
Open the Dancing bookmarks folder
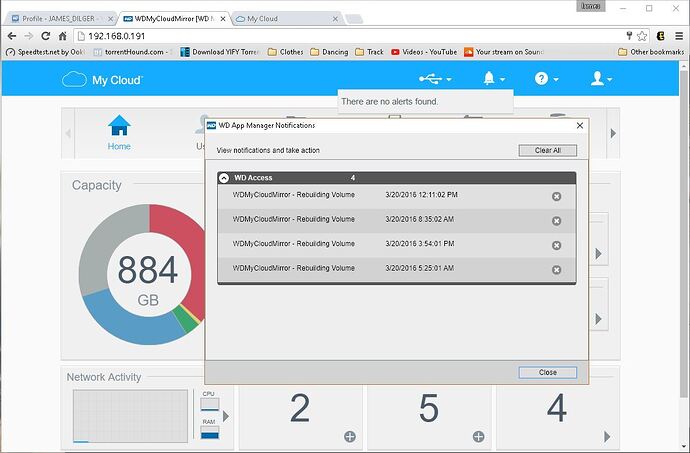coord(329,52)
